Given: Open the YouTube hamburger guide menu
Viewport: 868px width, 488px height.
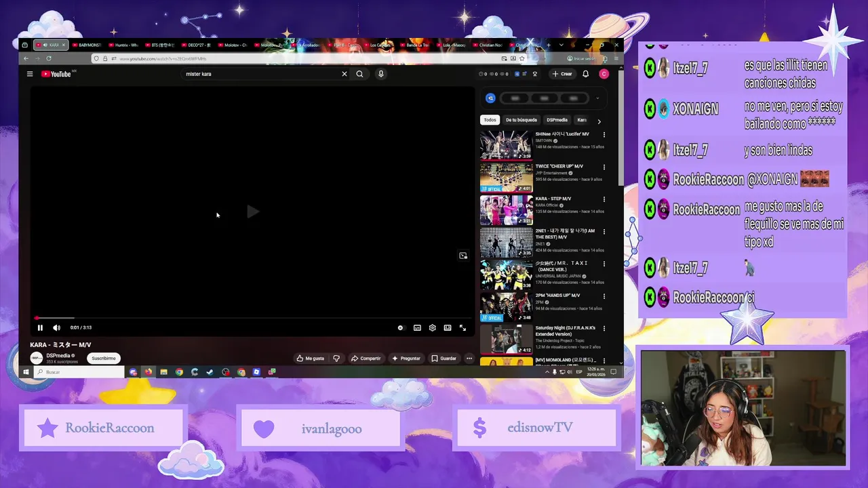Looking at the screenshot, I should click(x=30, y=74).
